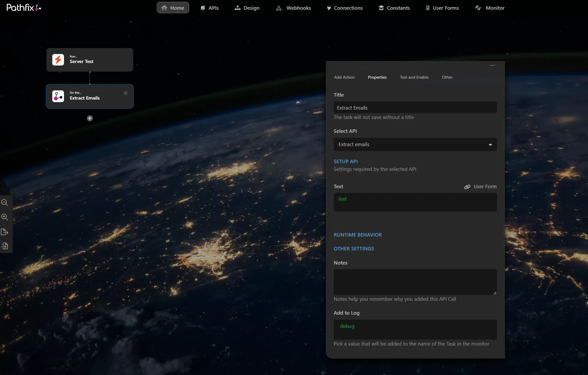Click the export workflow icon in the left sidebar
The height and width of the screenshot is (375, 588).
[4, 232]
